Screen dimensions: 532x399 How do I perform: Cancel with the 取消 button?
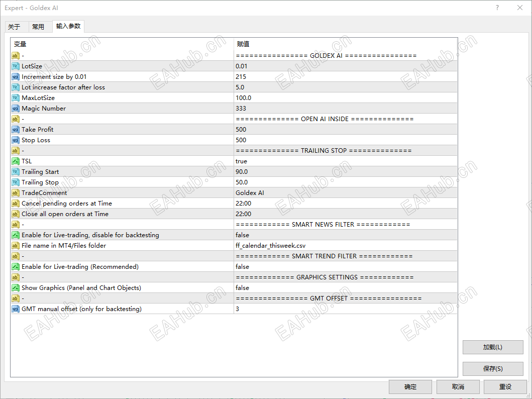pos(458,386)
